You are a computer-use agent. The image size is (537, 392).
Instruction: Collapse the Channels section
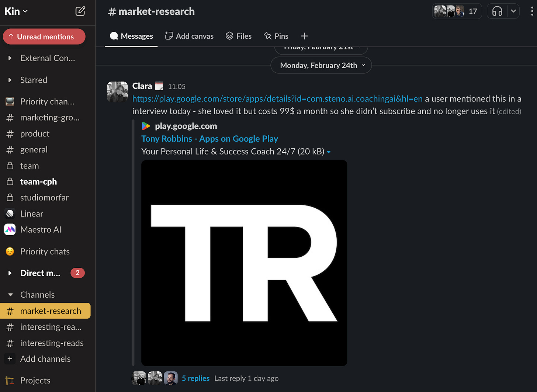(11, 295)
